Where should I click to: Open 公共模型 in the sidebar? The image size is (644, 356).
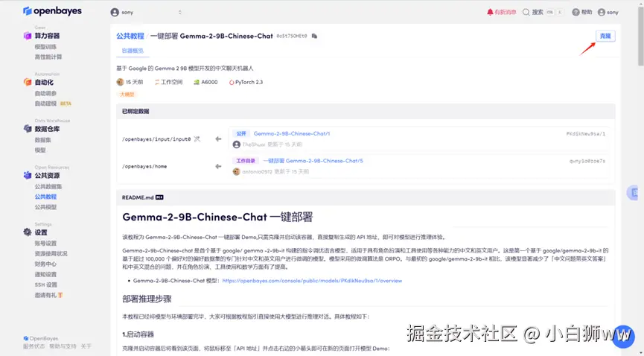45,207
